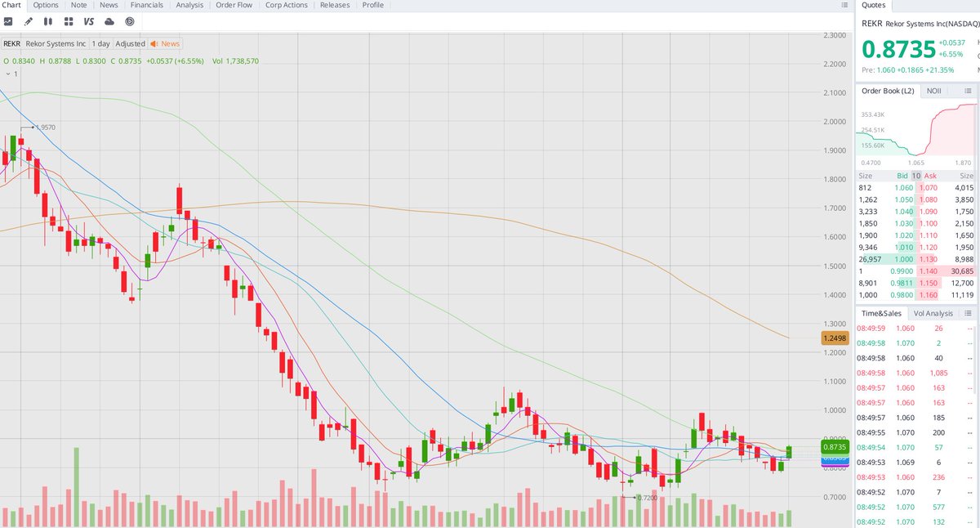
Task: Open the Adjusted price dropdown
Action: (130, 44)
